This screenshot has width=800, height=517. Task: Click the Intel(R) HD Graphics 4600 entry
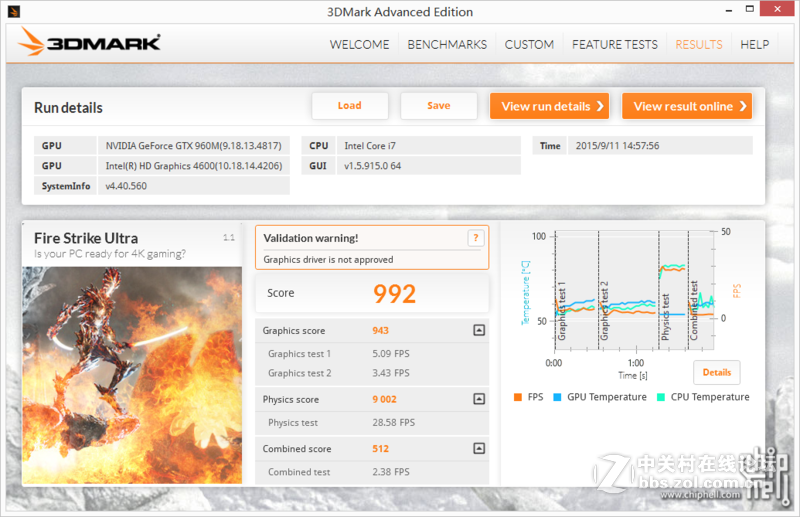click(x=193, y=166)
